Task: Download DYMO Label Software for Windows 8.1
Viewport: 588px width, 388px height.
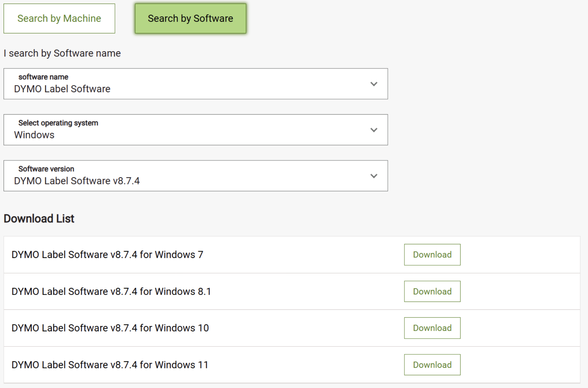Action: 432,291
